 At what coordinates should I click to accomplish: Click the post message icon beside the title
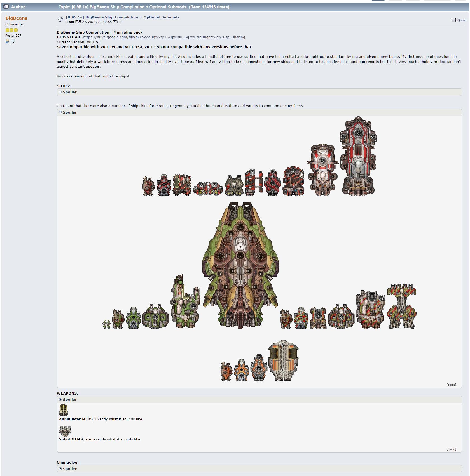click(60, 19)
